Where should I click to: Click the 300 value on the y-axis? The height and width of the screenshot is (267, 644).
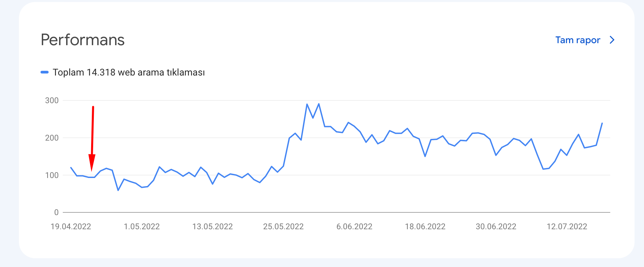(52, 100)
